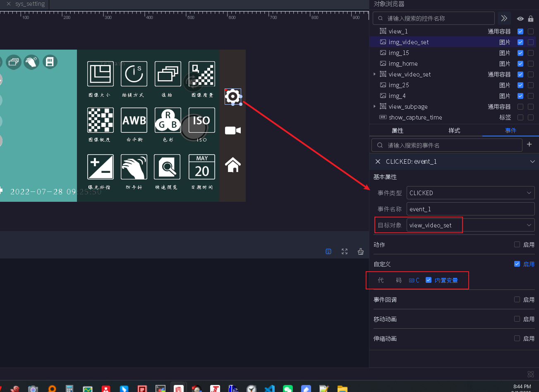The image size is (539, 392).
Task: Toggle lock checkbox for img_home
Action: pyautogui.click(x=531, y=64)
